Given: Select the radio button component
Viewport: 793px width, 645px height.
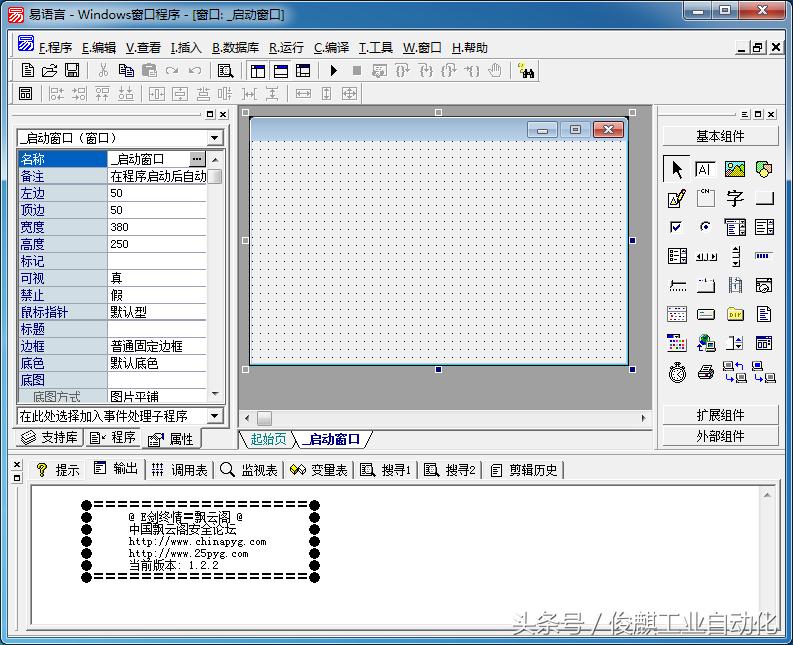Looking at the screenshot, I should pos(705,227).
